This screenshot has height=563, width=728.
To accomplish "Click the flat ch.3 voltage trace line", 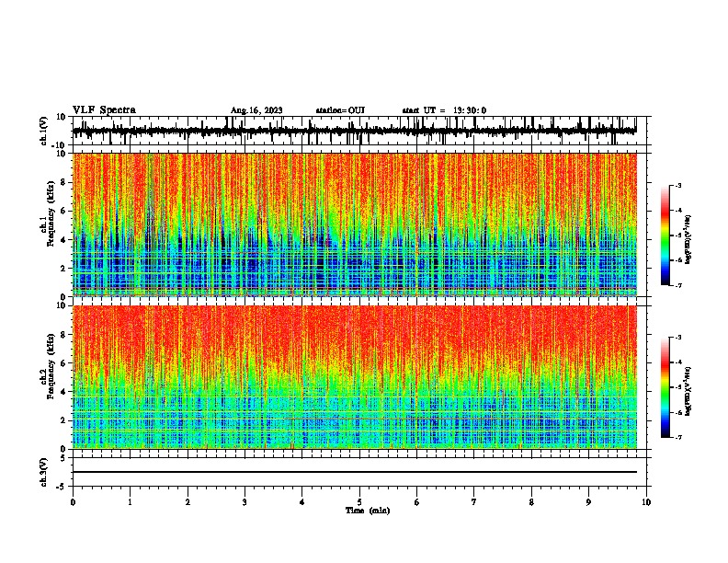I will pyautogui.click(x=354, y=472).
